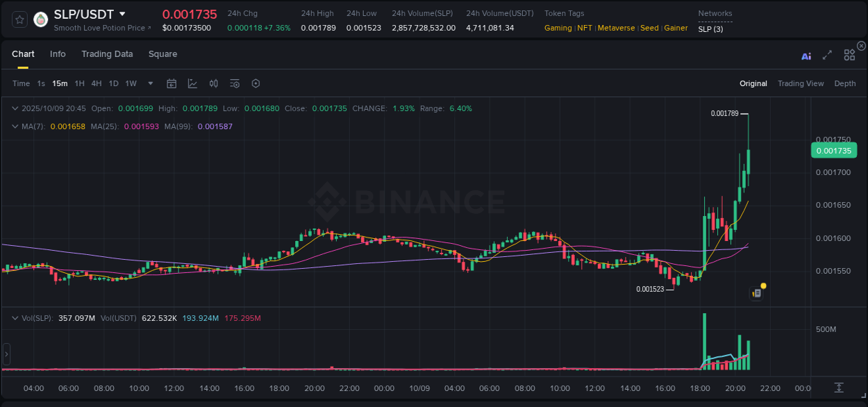
Task: Select the 1H timeframe option
Action: click(78, 83)
